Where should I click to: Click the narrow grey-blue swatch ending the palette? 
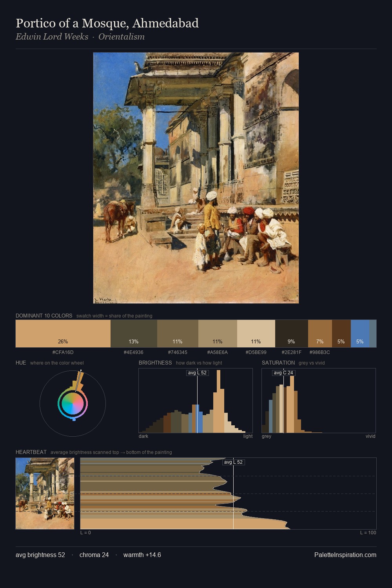(x=373, y=334)
